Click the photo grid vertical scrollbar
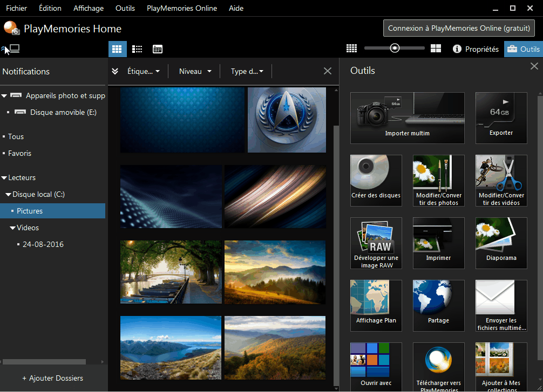 [x=336, y=256]
